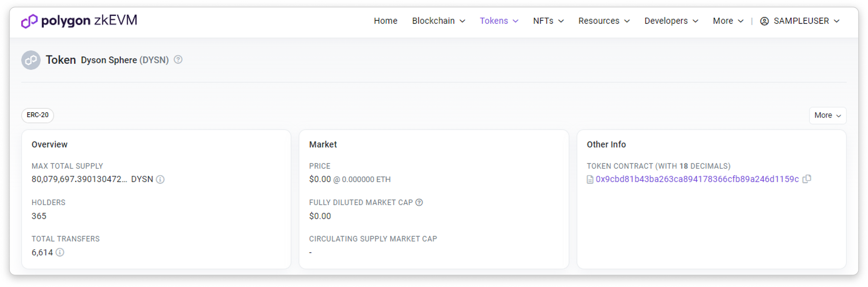Expand the NFTs navigation dropdown
Screen dimensions: 868x287
(548, 21)
